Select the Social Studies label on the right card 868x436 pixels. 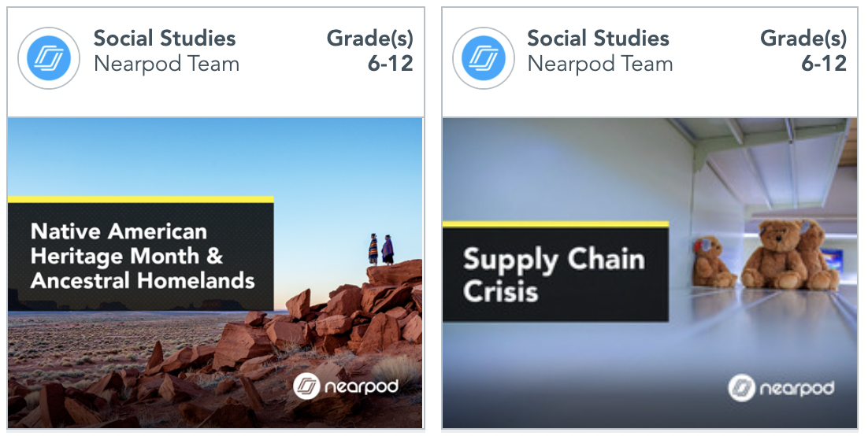click(x=598, y=38)
